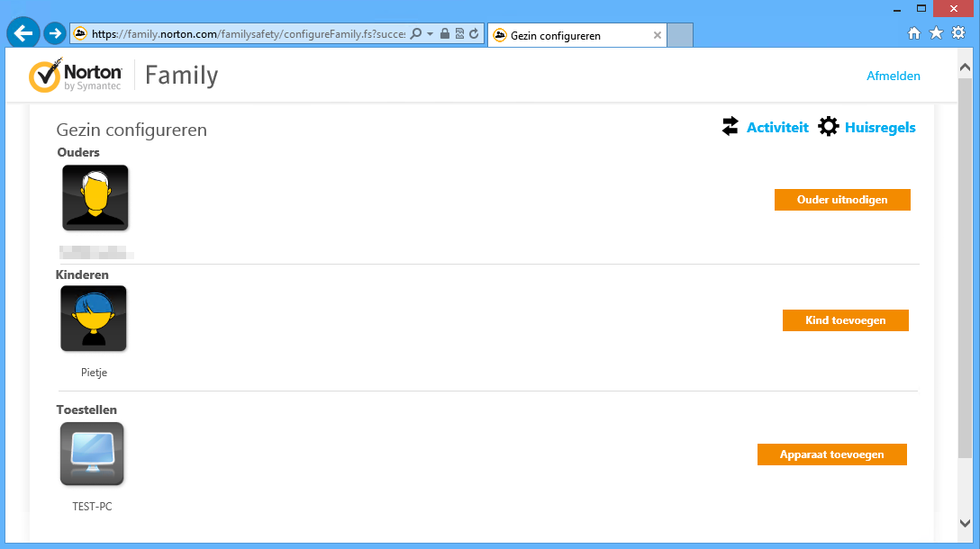980x549 pixels.
Task: Click the compatibility view icon
Action: coord(459,33)
